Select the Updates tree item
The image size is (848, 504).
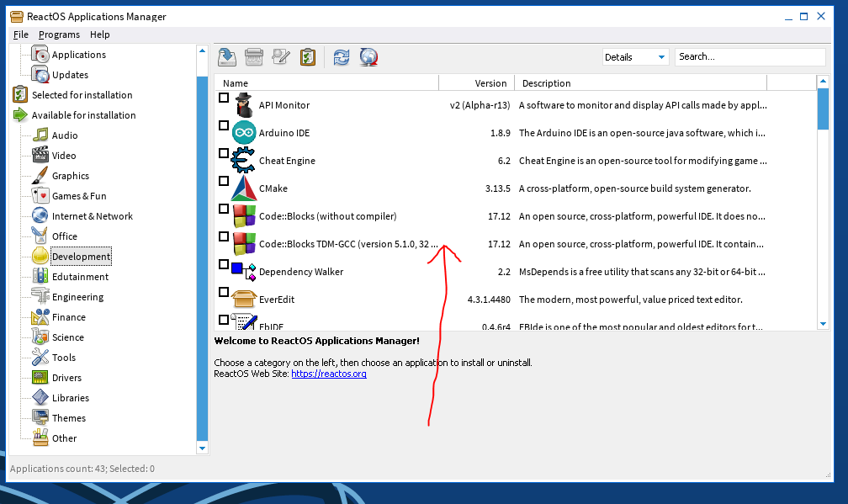[70, 75]
